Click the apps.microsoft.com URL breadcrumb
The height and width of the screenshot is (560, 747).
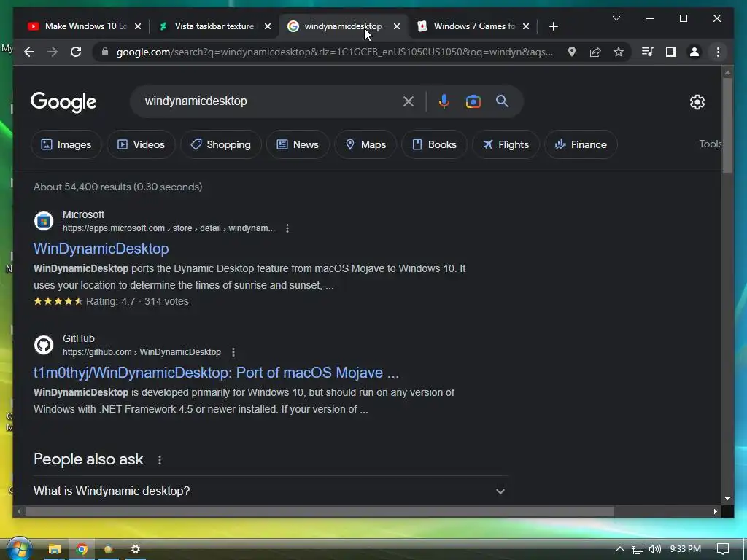[x=169, y=228]
